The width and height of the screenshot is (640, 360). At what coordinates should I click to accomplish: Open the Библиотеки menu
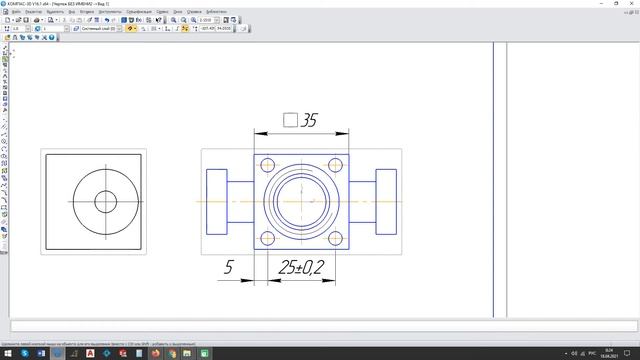point(216,11)
